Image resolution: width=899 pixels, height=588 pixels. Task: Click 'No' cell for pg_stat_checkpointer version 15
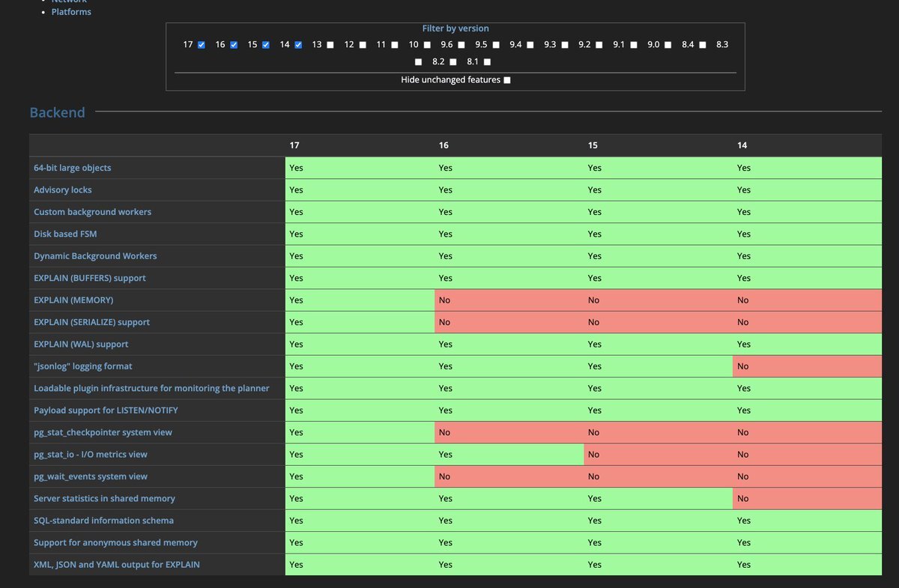[659, 432]
